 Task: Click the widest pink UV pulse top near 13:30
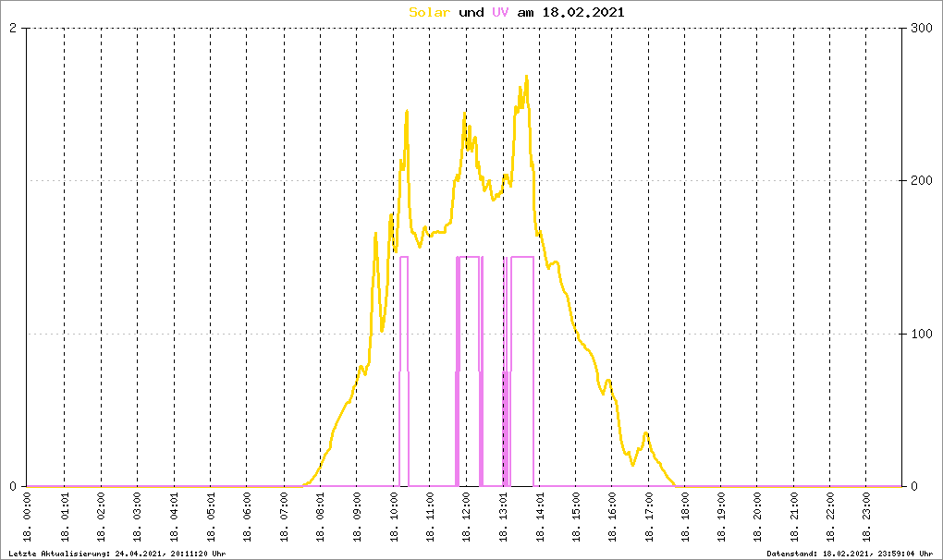pos(522,257)
